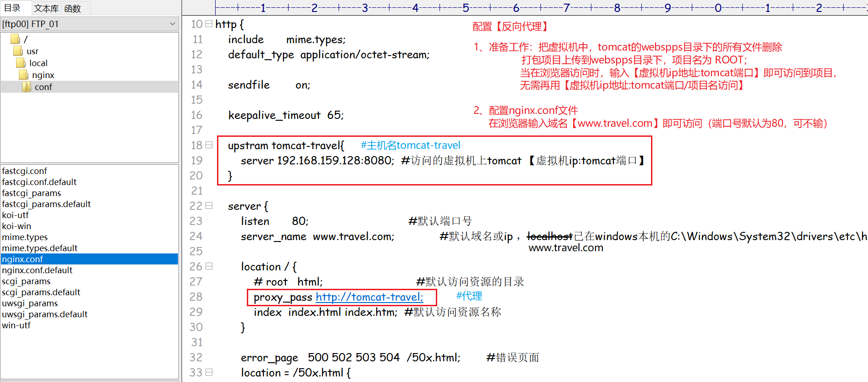The width and height of the screenshot is (868, 382).
Task: Click line number 28 in the gutter
Action: [196, 297]
